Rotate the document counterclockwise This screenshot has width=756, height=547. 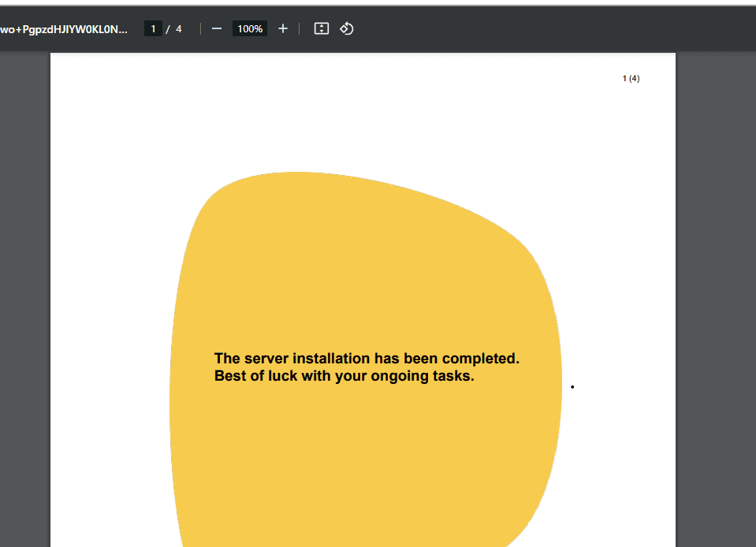click(x=346, y=29)
